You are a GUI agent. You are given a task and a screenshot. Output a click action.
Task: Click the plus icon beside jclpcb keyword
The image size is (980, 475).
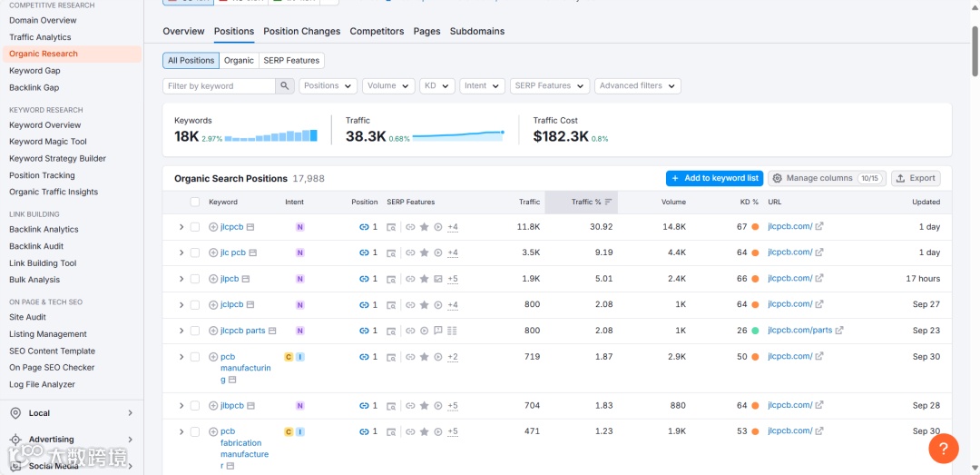click(x=213, y=305)
